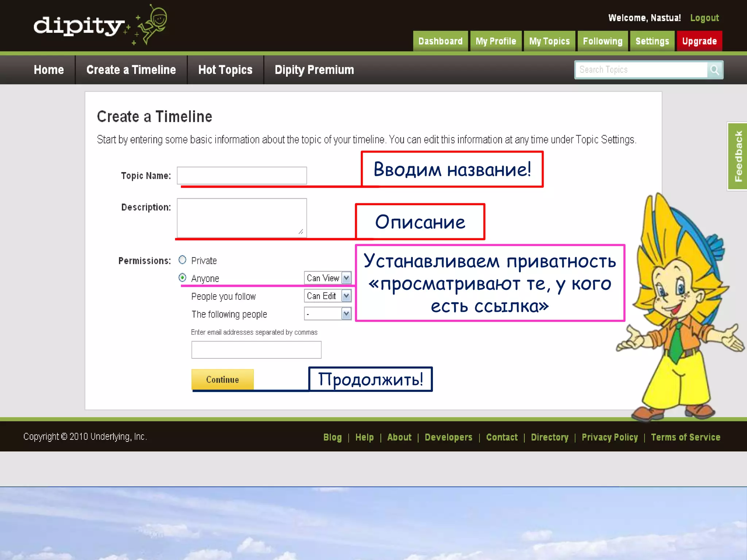The image size is (747, 560).
Task: Open Dipity Premium menu item
Action: point(314,70)
